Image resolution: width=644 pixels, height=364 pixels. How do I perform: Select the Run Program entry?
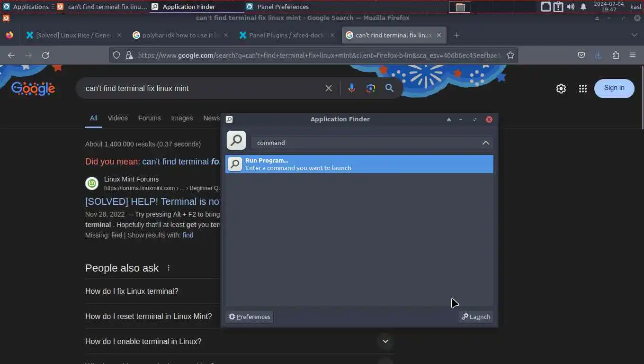(359, 164)
